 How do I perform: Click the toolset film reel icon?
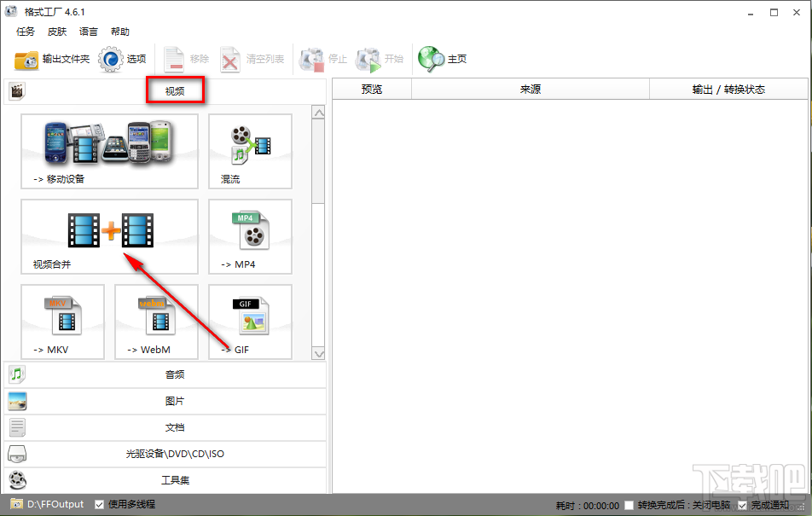17,480
